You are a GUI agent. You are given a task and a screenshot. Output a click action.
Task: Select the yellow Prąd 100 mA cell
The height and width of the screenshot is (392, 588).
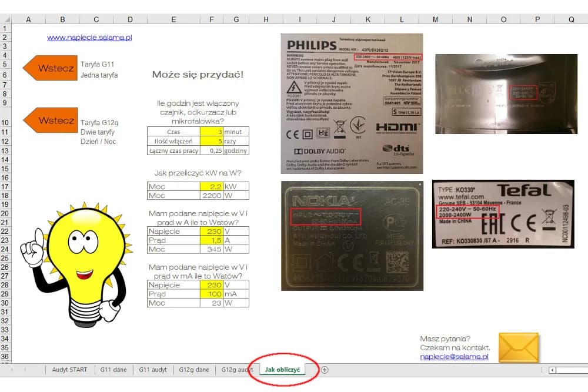212,294
